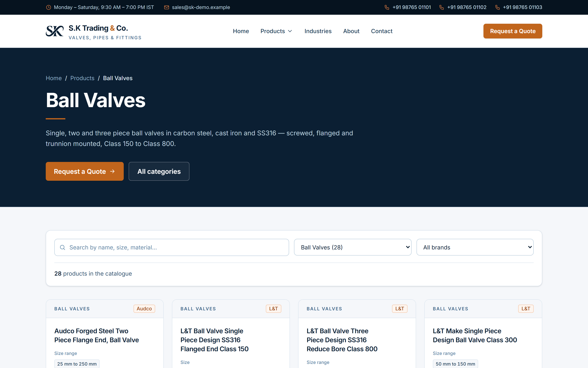Call +91 98765 01101 link

coord(412,7)
